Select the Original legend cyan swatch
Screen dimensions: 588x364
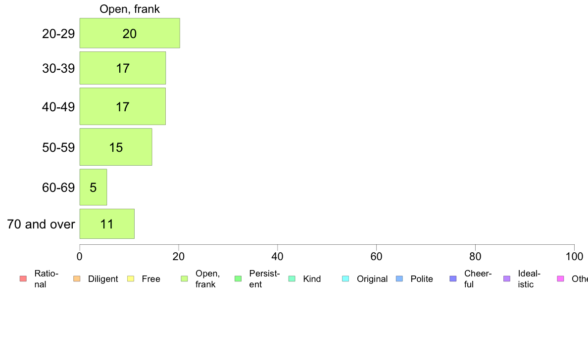[x=346, y=278]
